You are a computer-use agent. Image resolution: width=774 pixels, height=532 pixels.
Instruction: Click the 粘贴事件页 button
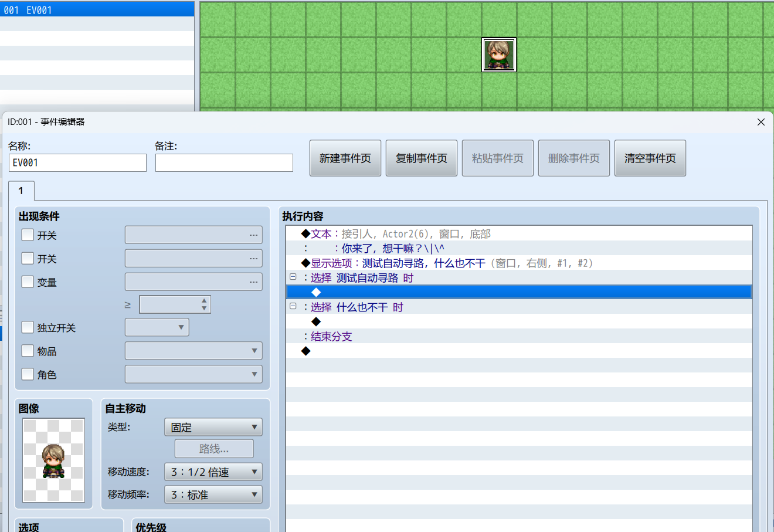[x=498, y=158]
